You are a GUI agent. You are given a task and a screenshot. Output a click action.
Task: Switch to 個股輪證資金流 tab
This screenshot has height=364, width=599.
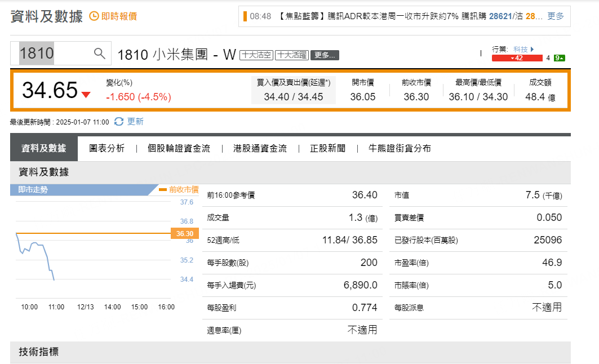pyautogui.click(x=179, y=148)
